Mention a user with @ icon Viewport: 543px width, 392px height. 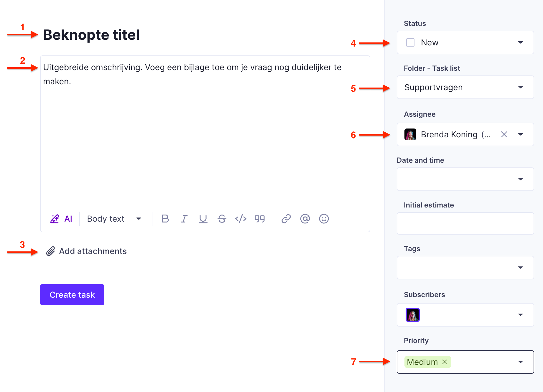click(x=305, y=219)
